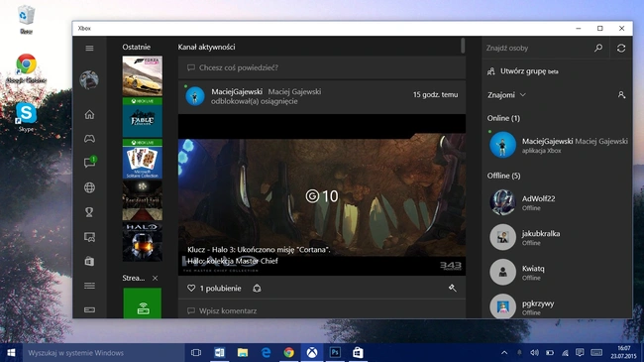Viewport: 644px width, 362px height.
Task: Open Windows Store from taskbar
Action: [358, 352]
